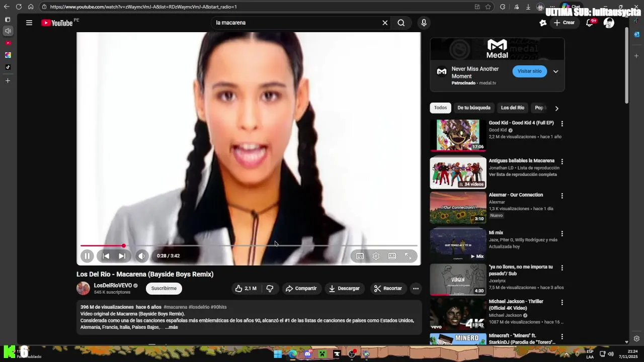Toggle subtitles on the player
Image resolution: width=644 pixels, height=362 pixels.
tap(360, 256)
